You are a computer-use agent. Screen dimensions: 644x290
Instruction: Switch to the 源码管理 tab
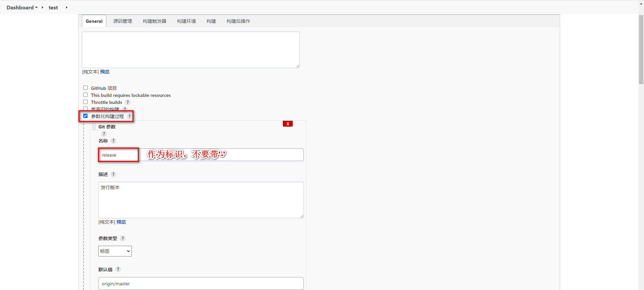(122, 21)
